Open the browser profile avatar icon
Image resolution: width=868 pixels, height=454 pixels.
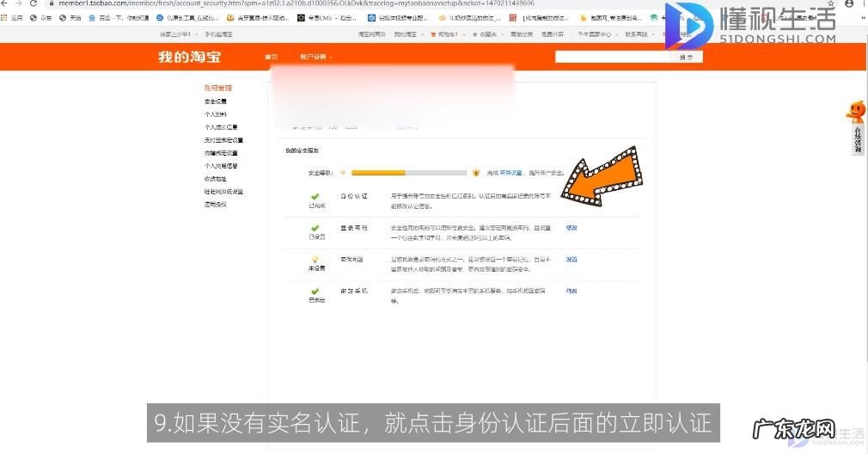849,3
